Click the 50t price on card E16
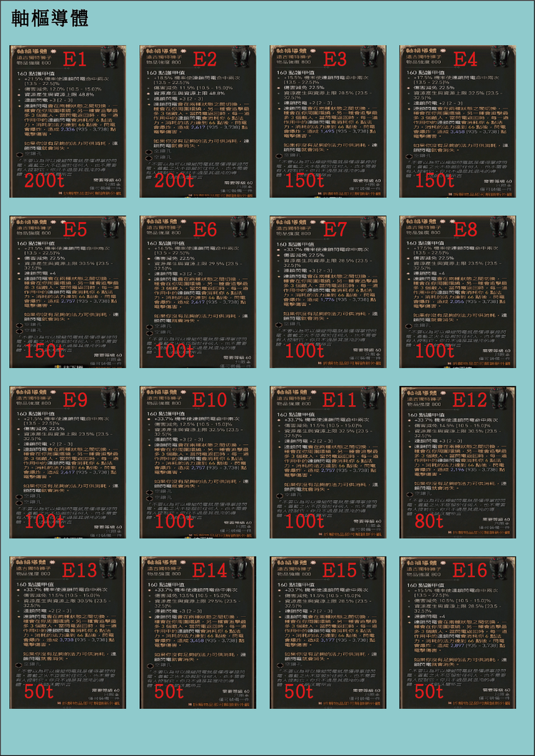 point(429,693)
